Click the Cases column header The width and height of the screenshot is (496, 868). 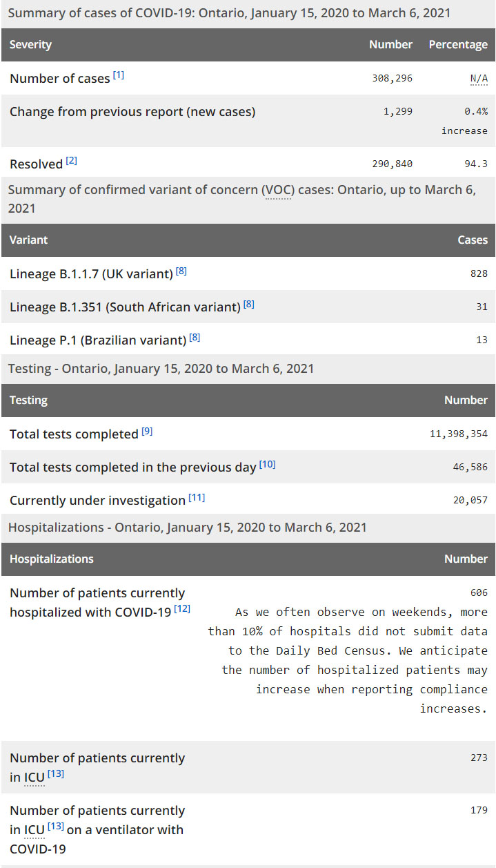coord(473,240)
